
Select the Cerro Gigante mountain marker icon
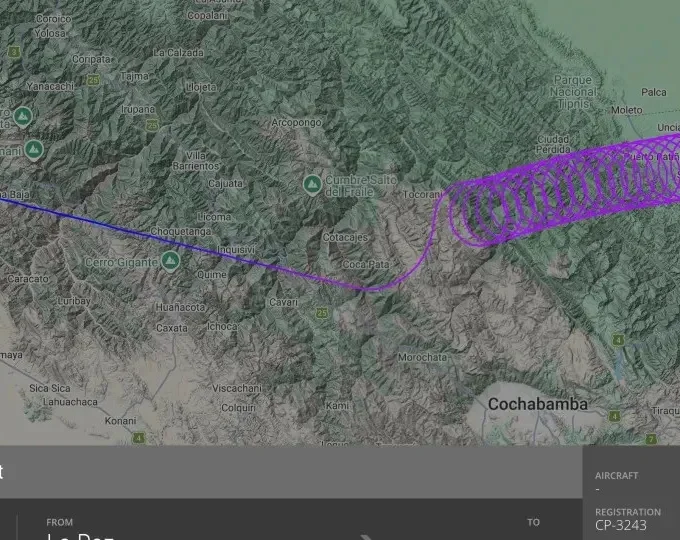point(170,261)
